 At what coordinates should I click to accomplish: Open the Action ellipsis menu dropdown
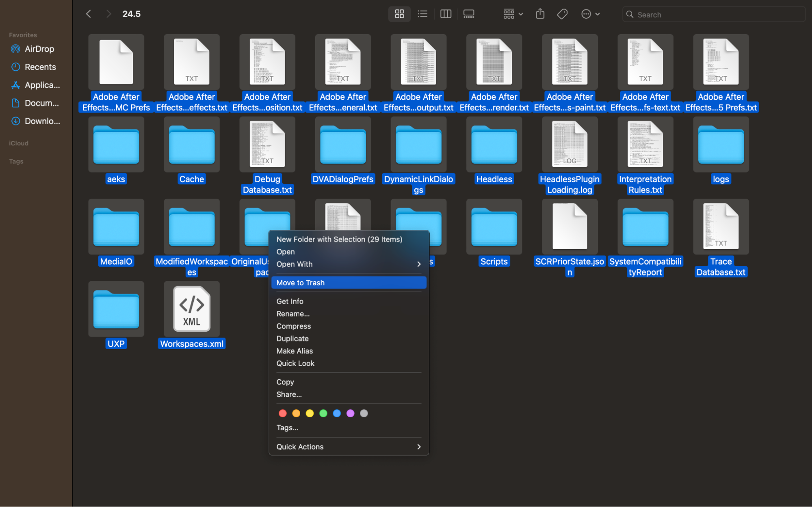click(590, 14)
